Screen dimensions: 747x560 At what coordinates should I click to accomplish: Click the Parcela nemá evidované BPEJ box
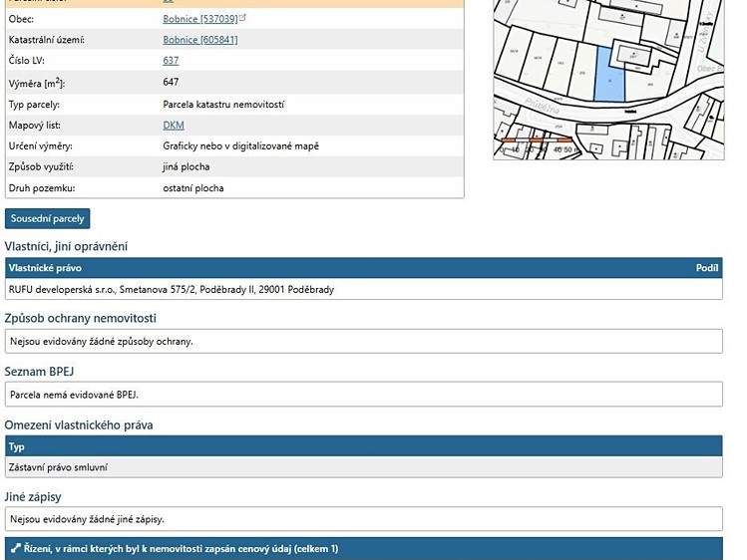pos(363,395)
